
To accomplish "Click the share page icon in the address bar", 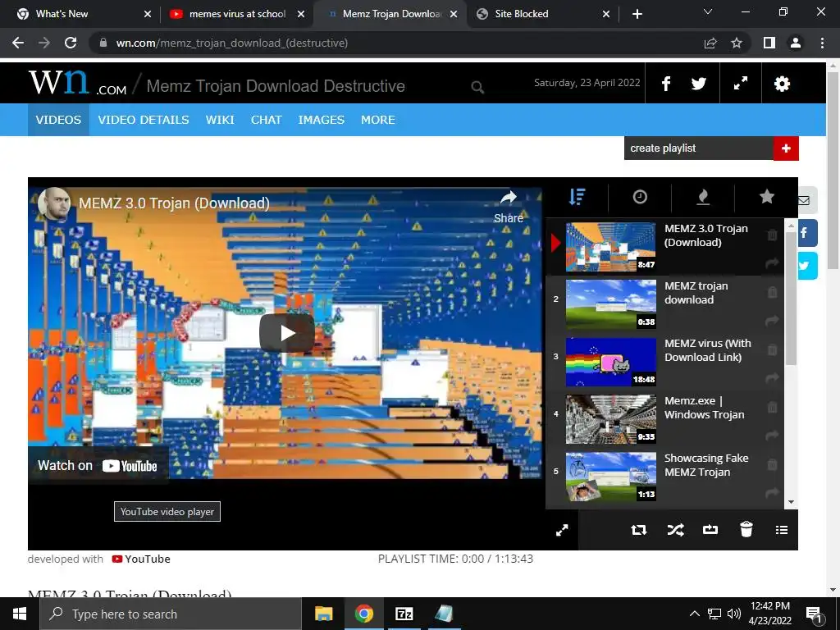I will click(x=710, y=43).
